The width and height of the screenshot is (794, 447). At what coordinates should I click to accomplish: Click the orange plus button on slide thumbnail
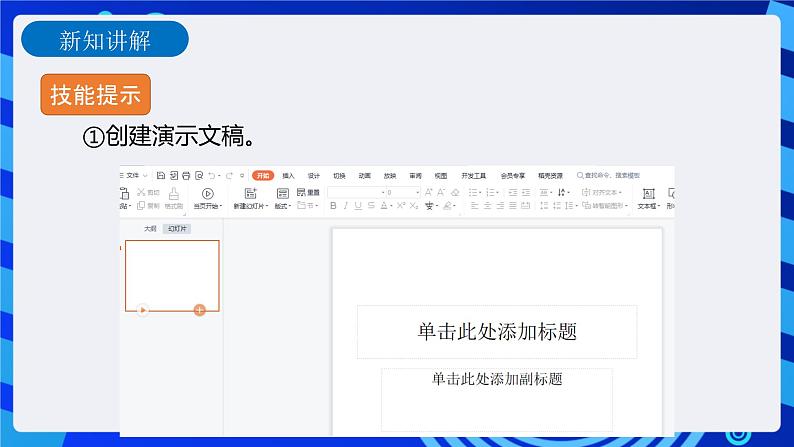click(x=200, y=310)
